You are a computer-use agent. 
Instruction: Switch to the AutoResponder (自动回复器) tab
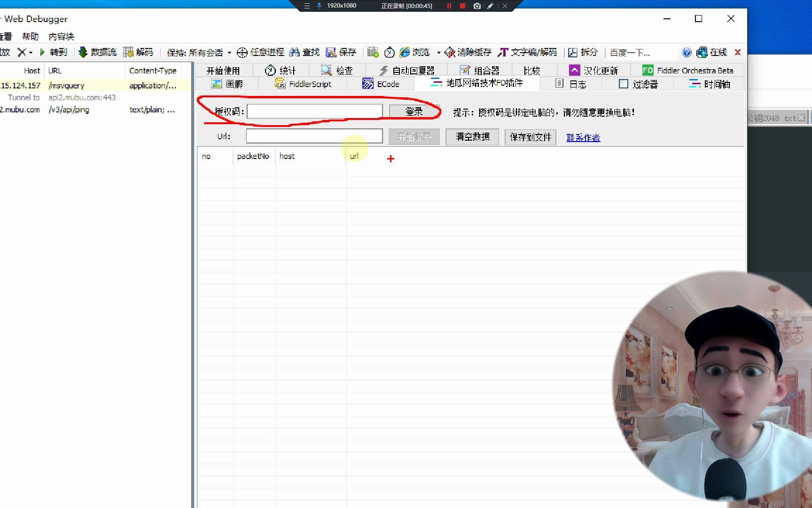(406, 71)
